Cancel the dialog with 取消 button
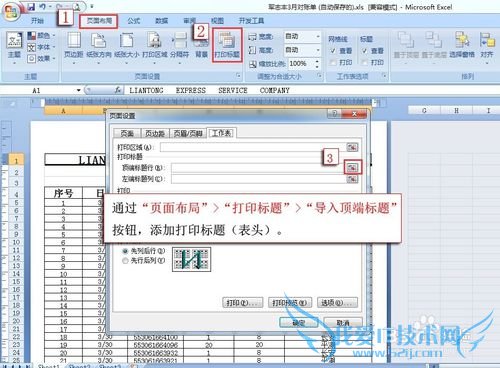500x368 pixels. click(343, 322)
